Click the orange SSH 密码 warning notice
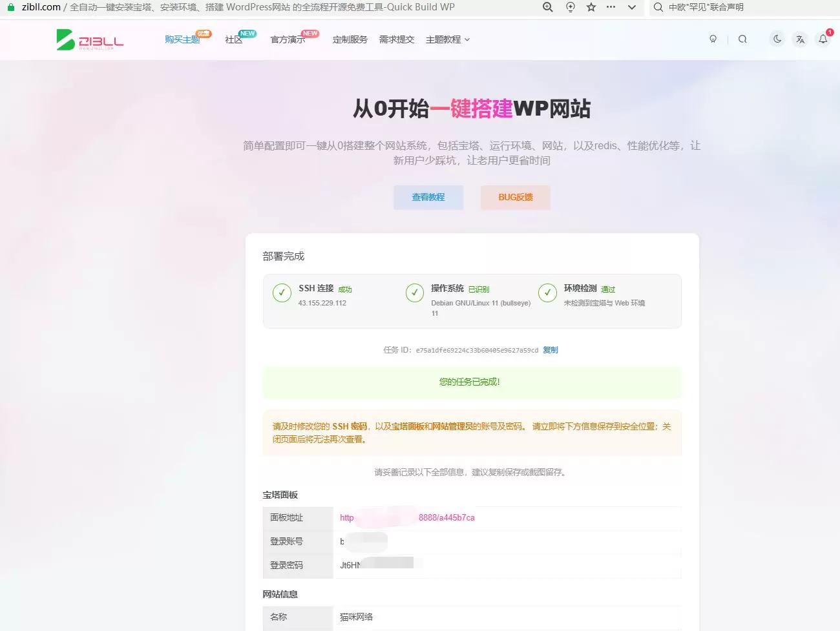Image resolution: width=840 pixels, height=631 pixels. tap(472, 433)
